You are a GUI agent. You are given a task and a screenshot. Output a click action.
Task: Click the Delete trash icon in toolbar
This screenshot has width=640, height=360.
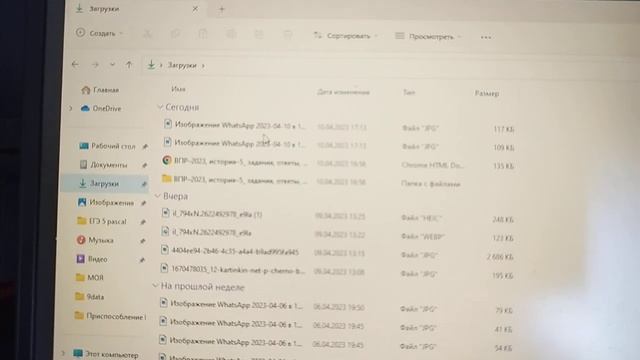287,35
